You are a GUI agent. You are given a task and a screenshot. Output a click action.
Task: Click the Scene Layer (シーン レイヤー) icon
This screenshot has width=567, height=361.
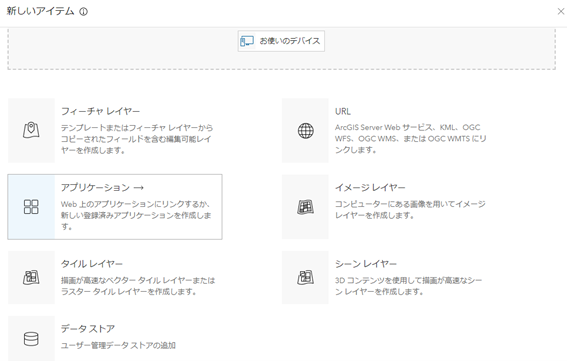[306, 277]
